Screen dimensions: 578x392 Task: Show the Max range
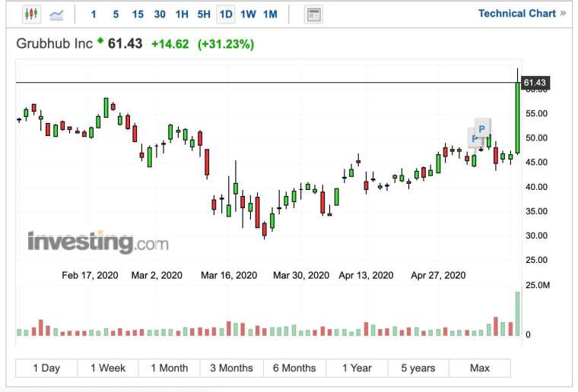tap(480, 368)
